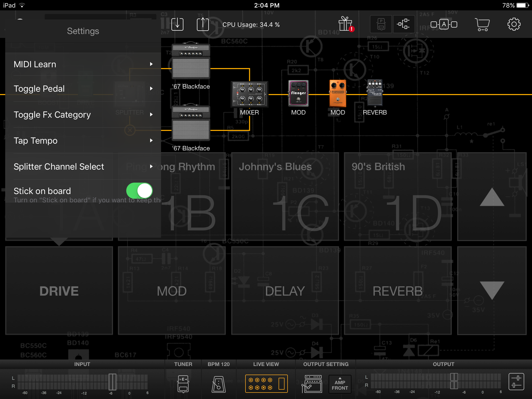
Task: Click the input level slider handle
Action: point(112,382)
